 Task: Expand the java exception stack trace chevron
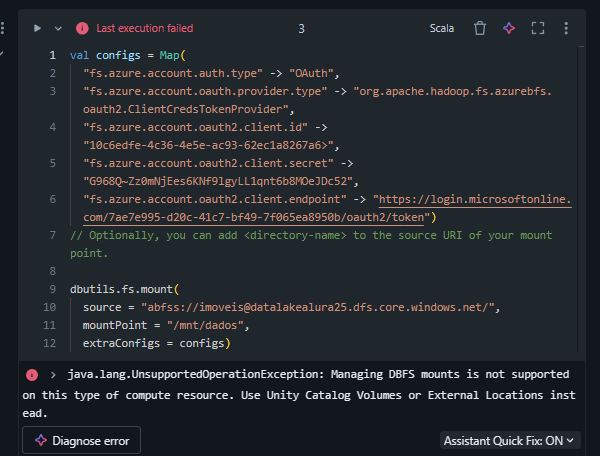52,375
